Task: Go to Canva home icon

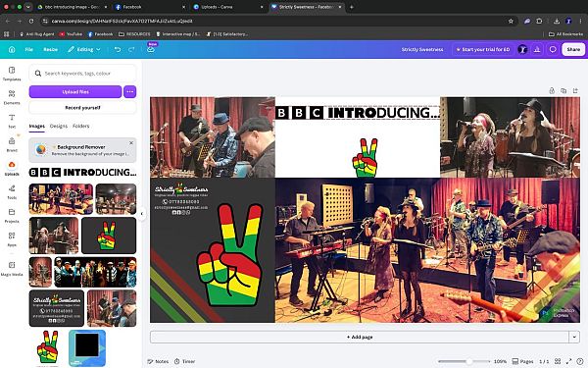Action: click(x=12, y=49)
